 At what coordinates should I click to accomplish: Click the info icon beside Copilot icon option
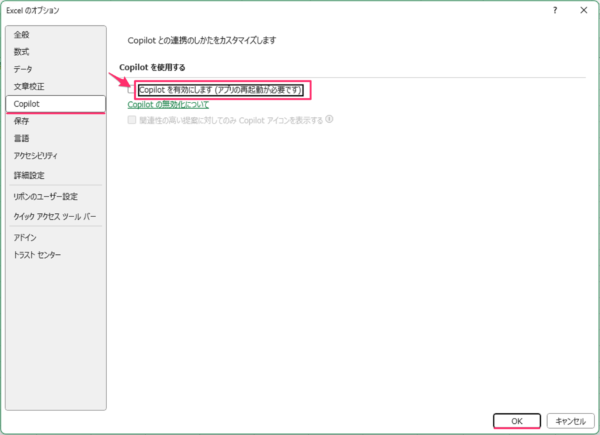(329, 119)
